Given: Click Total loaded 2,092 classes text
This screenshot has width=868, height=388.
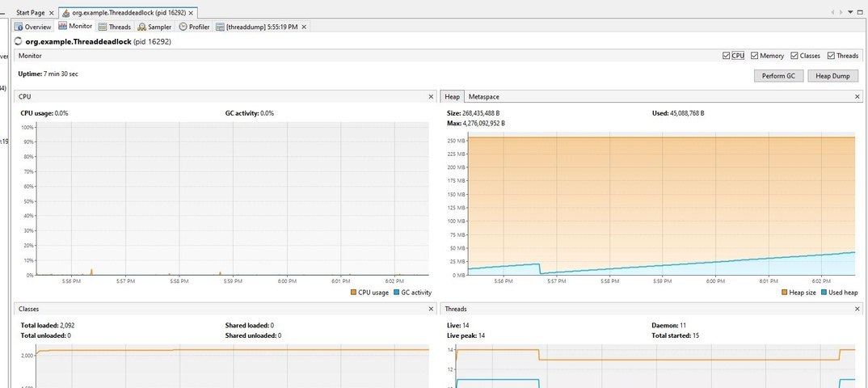Looking at the screenshot, I should click(x=48, y=325).
